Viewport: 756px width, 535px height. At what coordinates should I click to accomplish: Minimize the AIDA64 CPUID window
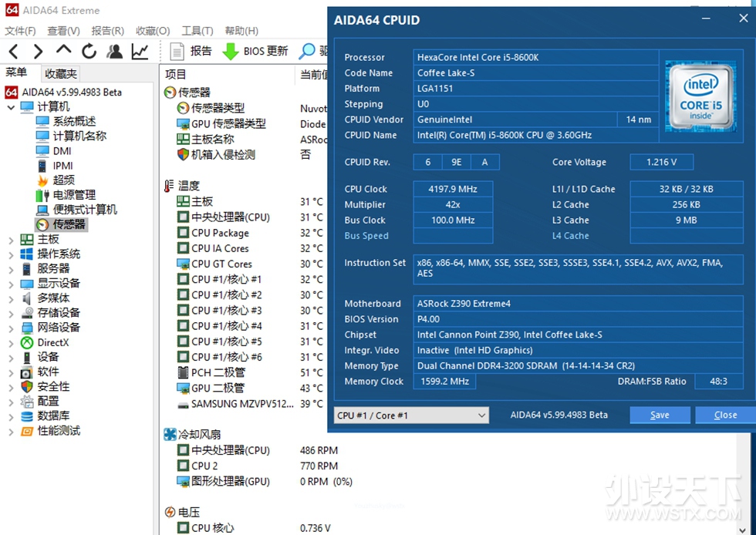[x=706, y=19]
